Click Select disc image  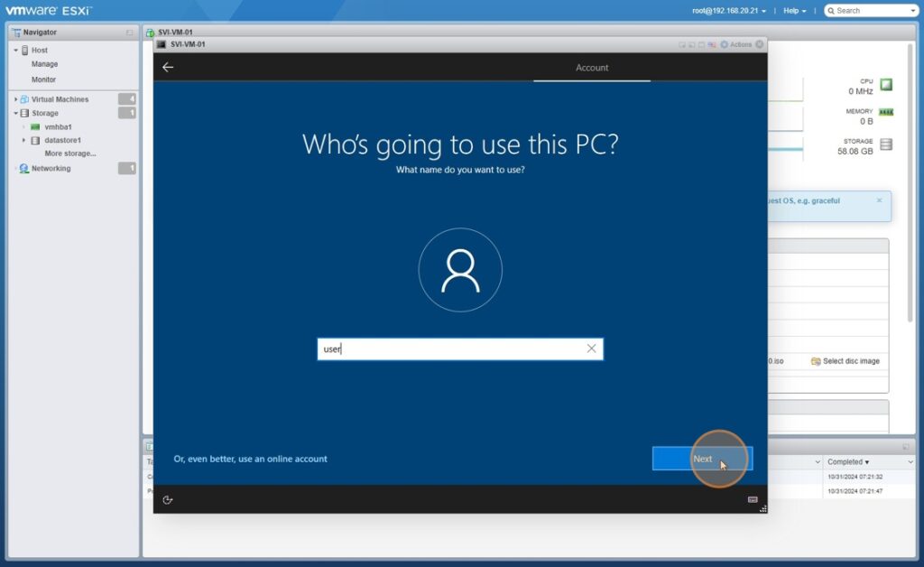851,361
